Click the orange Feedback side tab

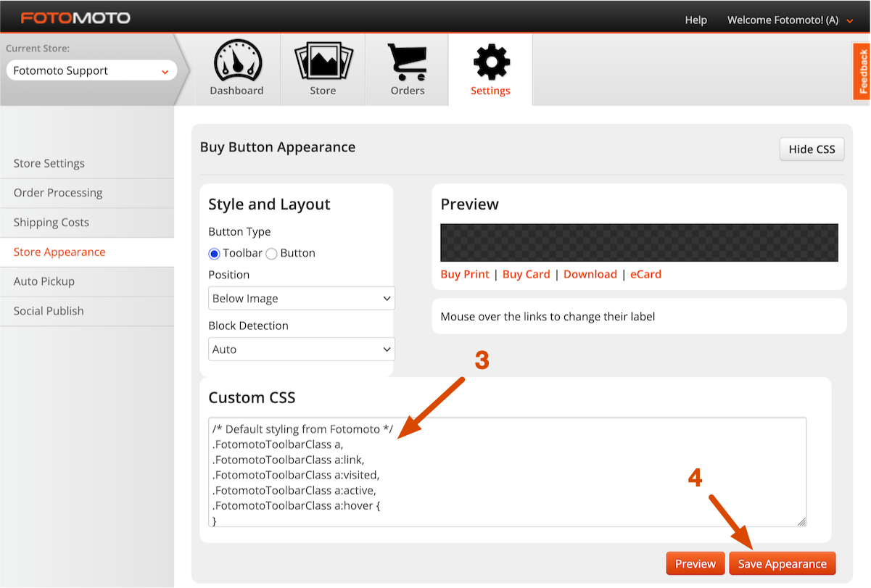pos(862,71)
